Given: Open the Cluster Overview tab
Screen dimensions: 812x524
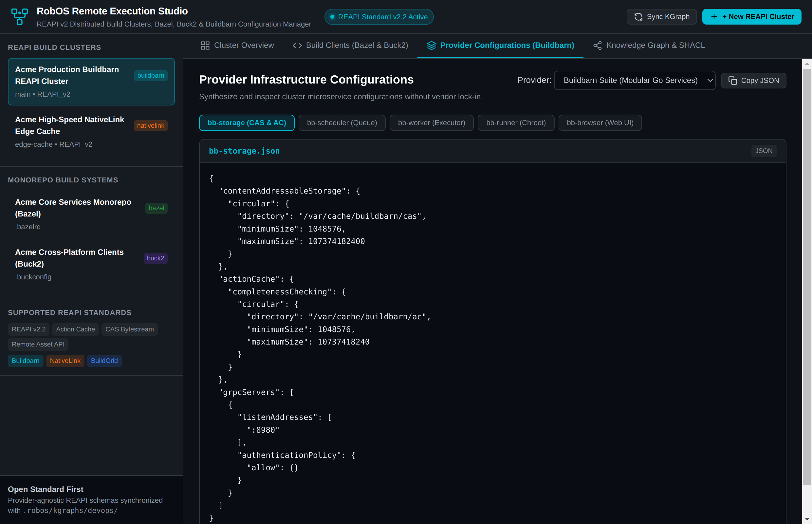Looking at the screenshot, I should pyautogui.click(x=237, y=46).
